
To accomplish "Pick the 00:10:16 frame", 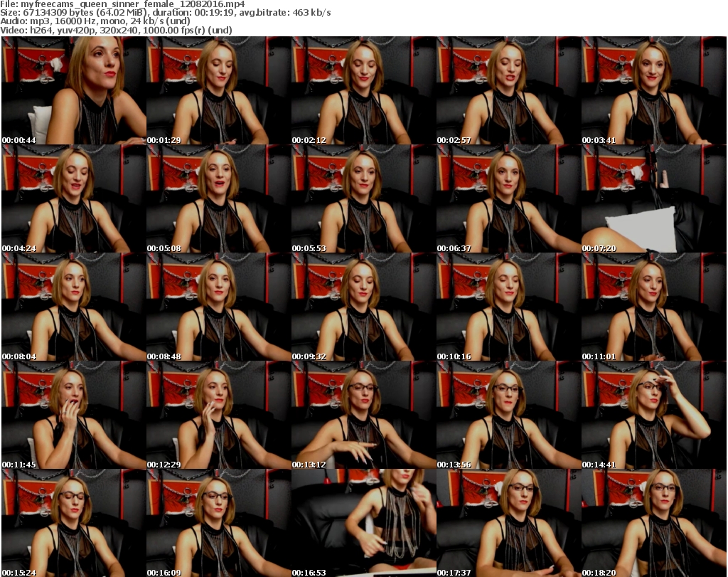I will 508,307.
